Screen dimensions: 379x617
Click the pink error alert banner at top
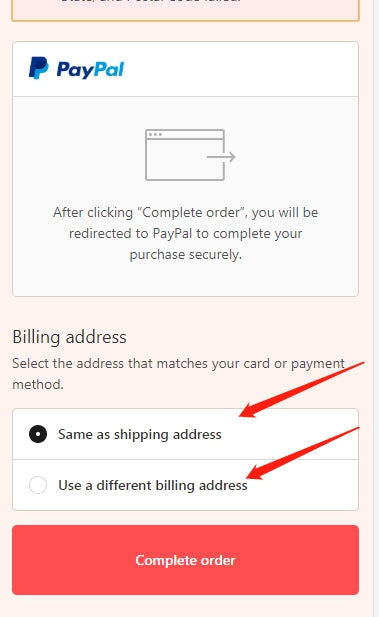click(185, 10)
